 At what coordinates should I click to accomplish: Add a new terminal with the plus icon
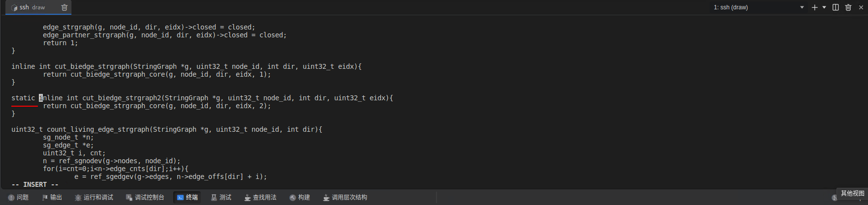814,7
